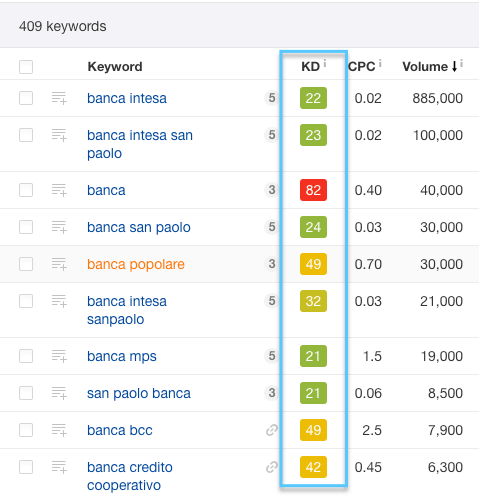The height and width of the screenshot is (502, 479).
Task: Open the banca popolare keyword link
Action: pos(136,264)
